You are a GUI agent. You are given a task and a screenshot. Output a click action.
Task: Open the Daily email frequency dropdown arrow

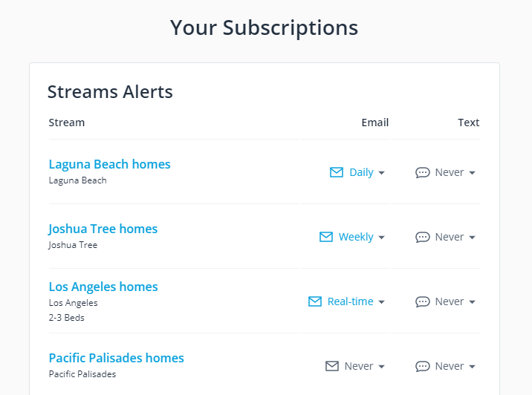[381, 173]
